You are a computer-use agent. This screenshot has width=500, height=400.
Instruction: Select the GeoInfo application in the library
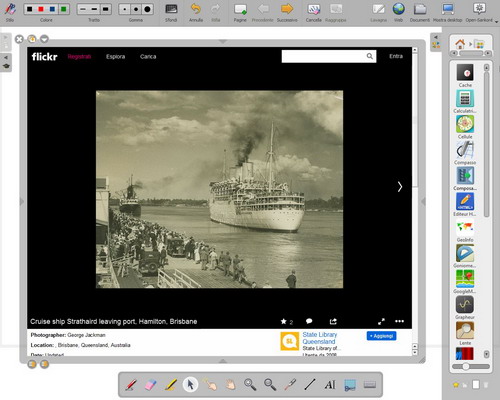(465, 228)
